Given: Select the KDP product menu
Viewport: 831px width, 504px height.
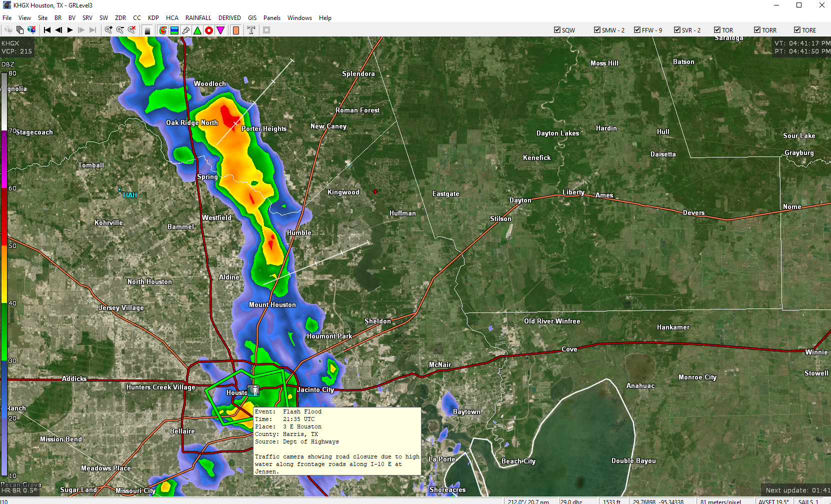Looking at the screenshot, I should click(x=153, y=18).
